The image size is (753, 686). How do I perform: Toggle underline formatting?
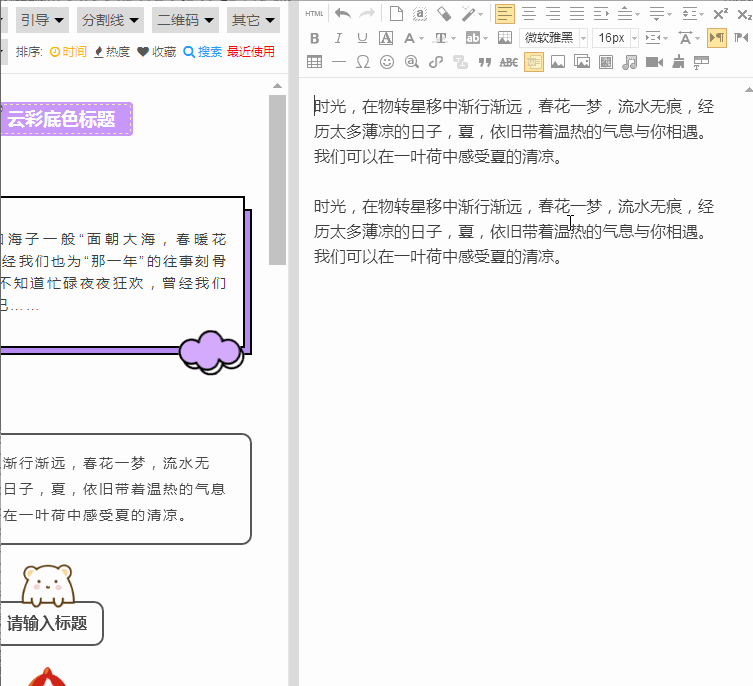(362, 38)
